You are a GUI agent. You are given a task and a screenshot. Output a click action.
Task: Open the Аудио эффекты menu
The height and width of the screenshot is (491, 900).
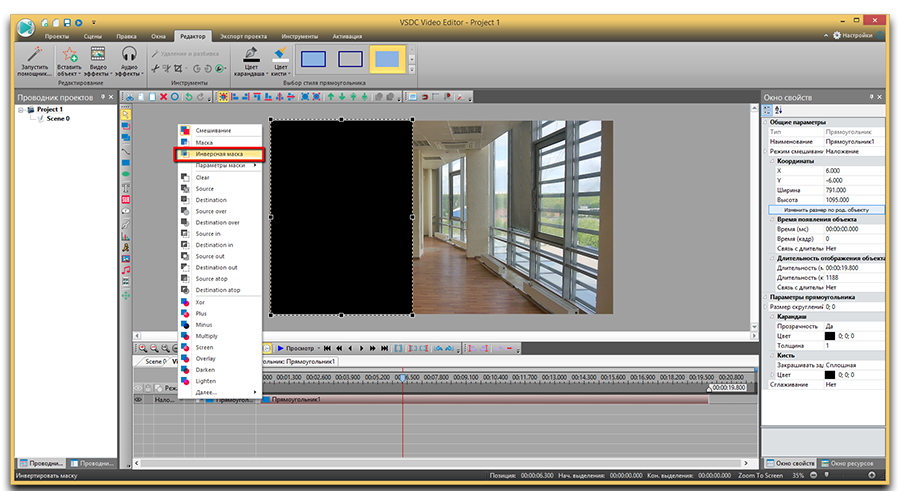[129, 61]
